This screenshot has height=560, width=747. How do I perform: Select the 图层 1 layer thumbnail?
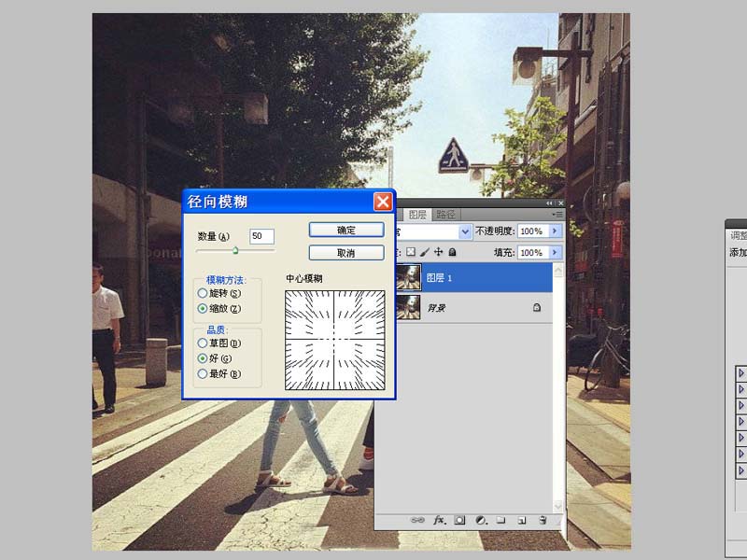(x=409, y=277)
